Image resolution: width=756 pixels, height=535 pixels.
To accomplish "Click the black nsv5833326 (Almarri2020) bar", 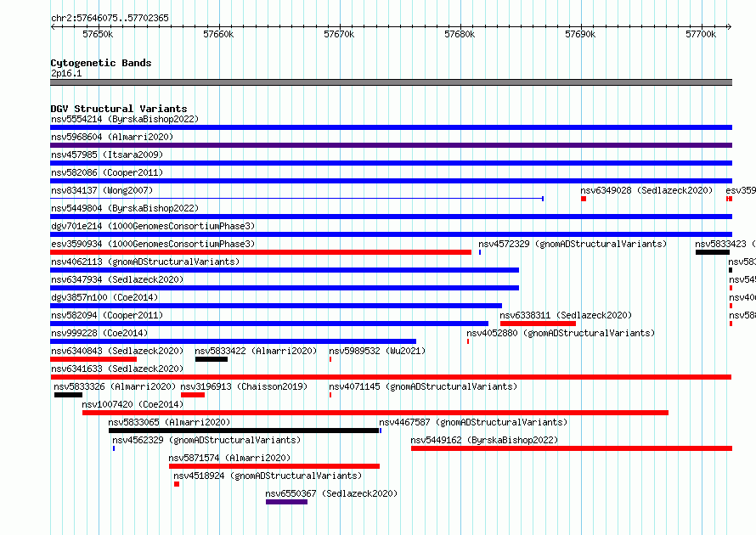I will click(x=69, y=395).
